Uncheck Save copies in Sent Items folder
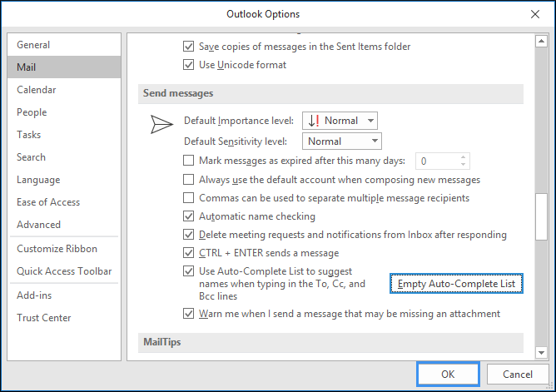 (188, 47)
